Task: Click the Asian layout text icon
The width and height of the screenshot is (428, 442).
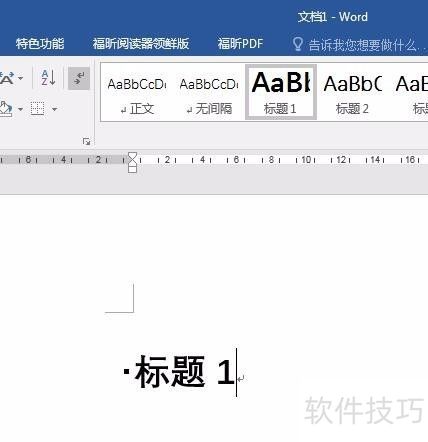Action: [x=7, y=78]
